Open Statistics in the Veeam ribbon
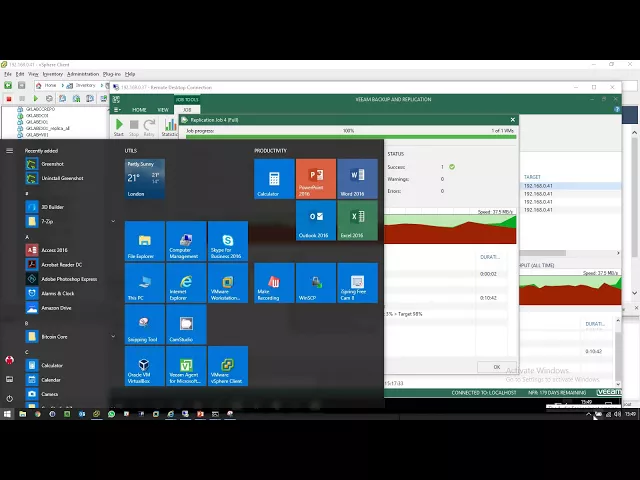The height and width of the screenshot is (480, 640). point(169,127)
